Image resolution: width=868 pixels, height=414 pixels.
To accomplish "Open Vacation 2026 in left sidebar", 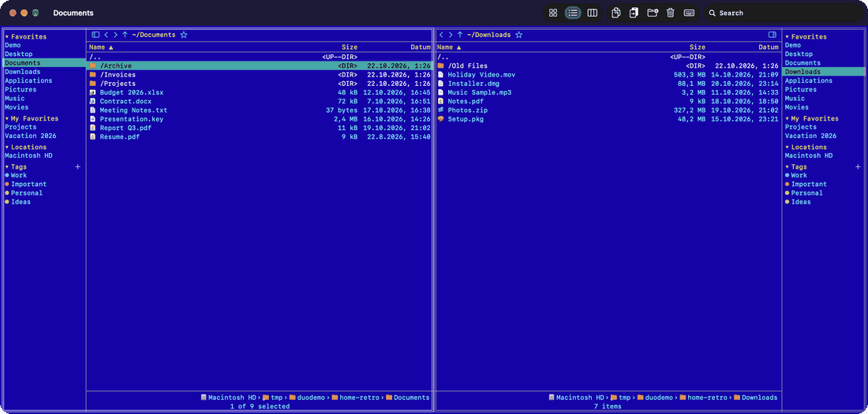I will [x=31, y=136].
